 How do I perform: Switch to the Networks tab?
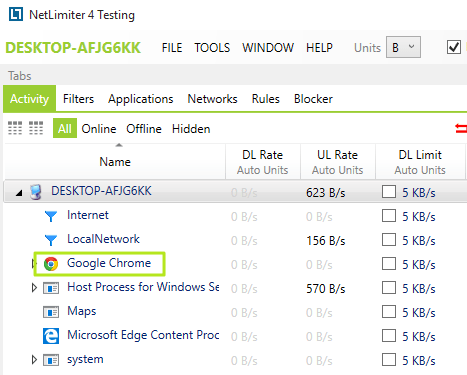pyautogui.click(x=212, y=99)
